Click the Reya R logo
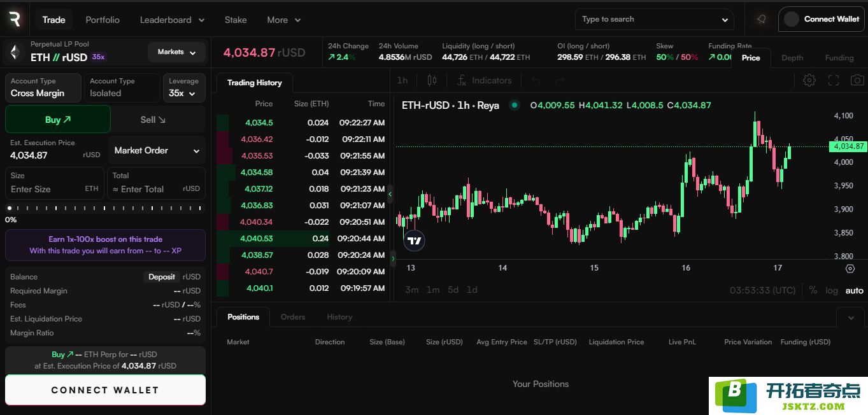 coord(15,19)
